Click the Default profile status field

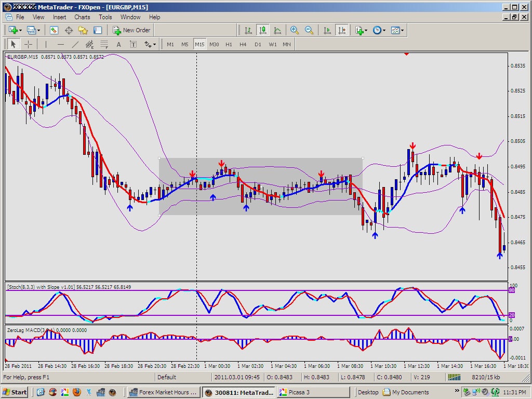click(x=183, y=377)
